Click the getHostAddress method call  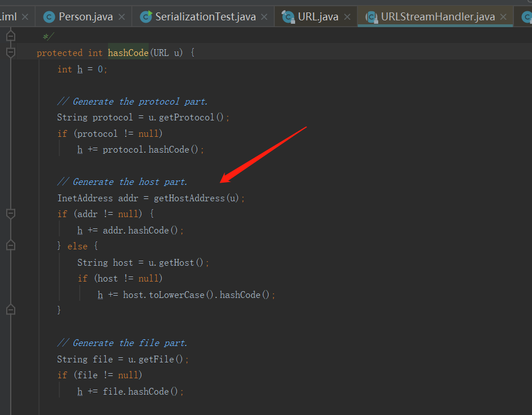(189, 198)
